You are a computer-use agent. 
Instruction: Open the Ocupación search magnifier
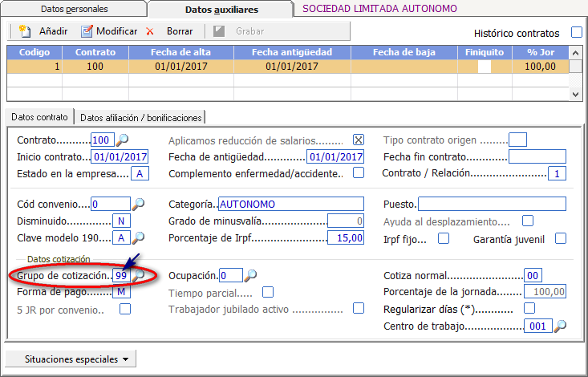pos(250,275)
